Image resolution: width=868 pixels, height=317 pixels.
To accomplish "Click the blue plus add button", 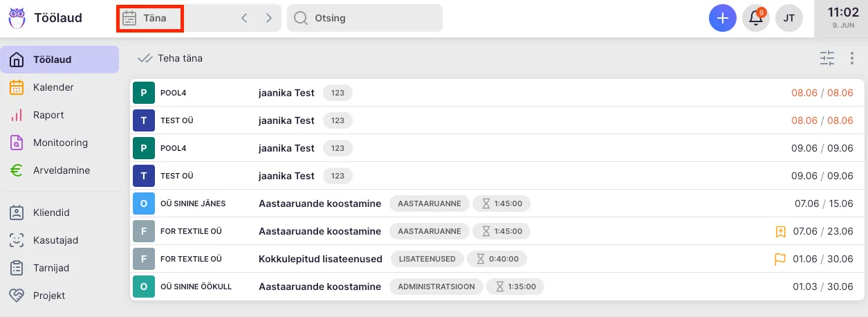I will (x=722, y=18).
